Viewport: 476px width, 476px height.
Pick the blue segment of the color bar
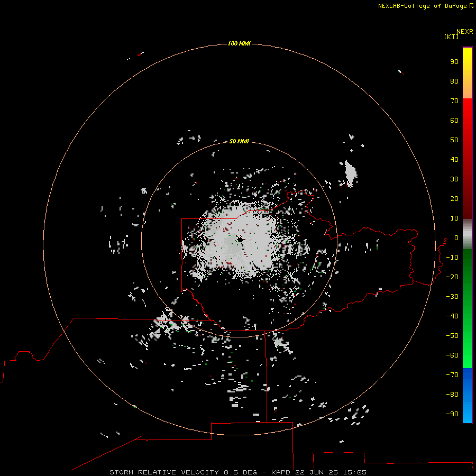point(467,395)
